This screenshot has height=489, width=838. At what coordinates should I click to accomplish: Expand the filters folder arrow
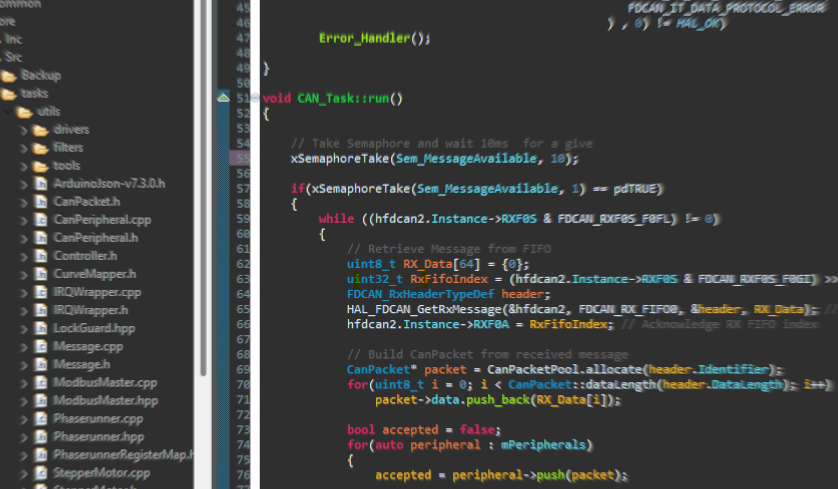[x=25, y=148]
